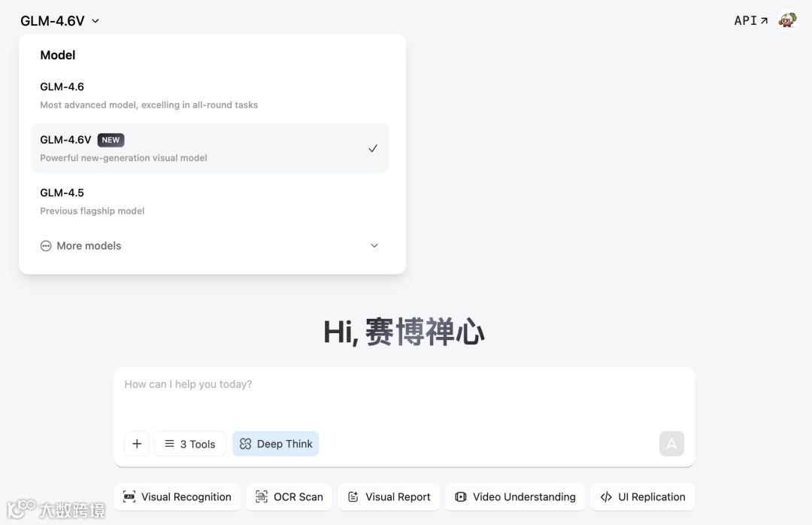
Task: Click the arrow icon beside API
Action: [764, 21]
